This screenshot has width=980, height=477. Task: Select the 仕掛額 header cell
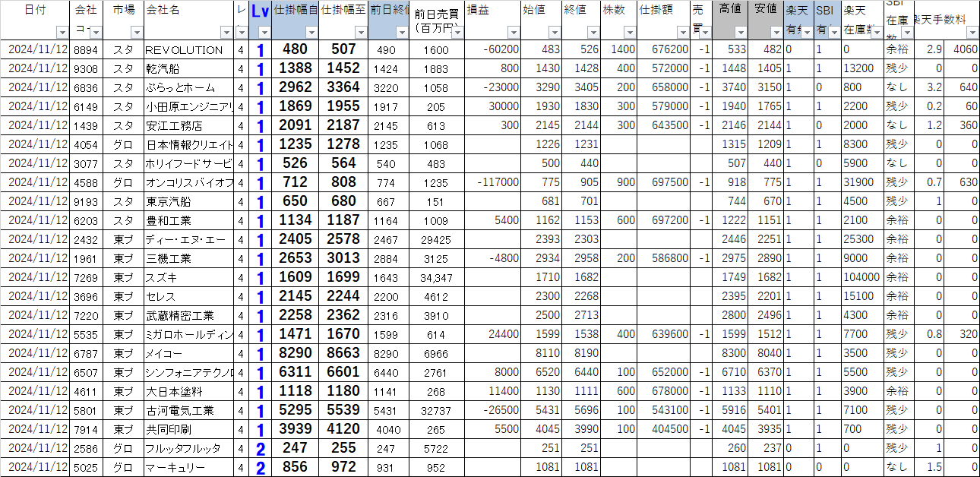[664, 21]
